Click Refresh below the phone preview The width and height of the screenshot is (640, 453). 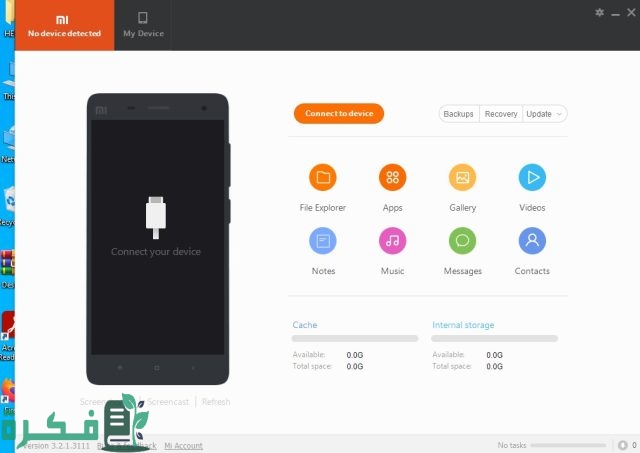coord(215,402)
